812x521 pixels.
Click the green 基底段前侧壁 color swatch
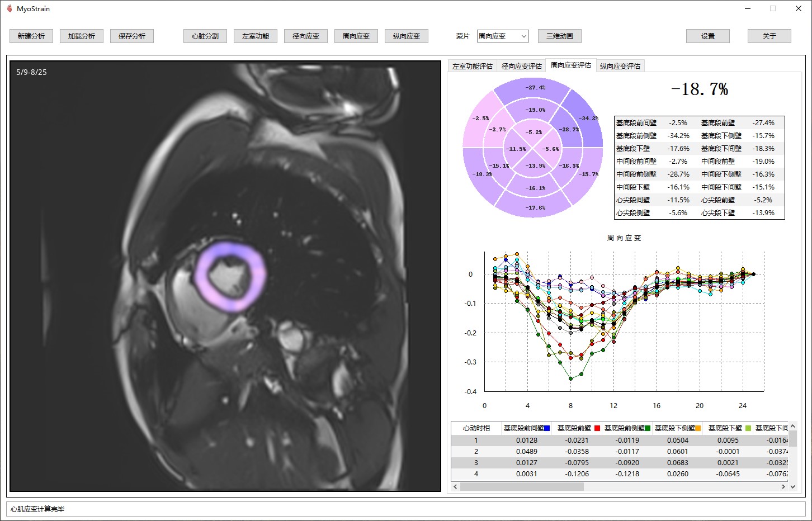648,428
